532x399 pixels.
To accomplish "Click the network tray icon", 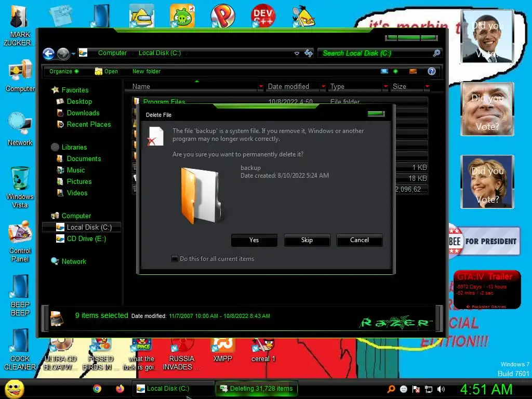I will (x=429, y=389).
